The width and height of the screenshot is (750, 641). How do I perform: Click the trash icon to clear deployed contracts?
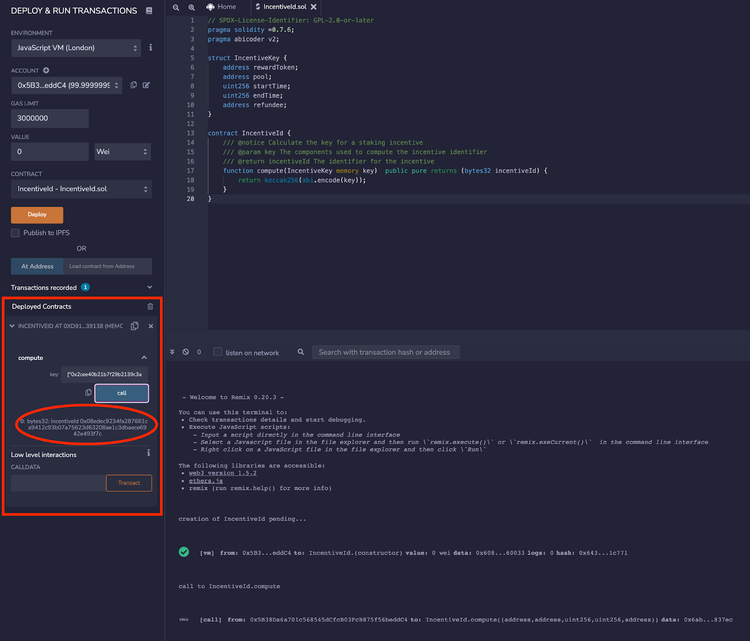point(150,307)
